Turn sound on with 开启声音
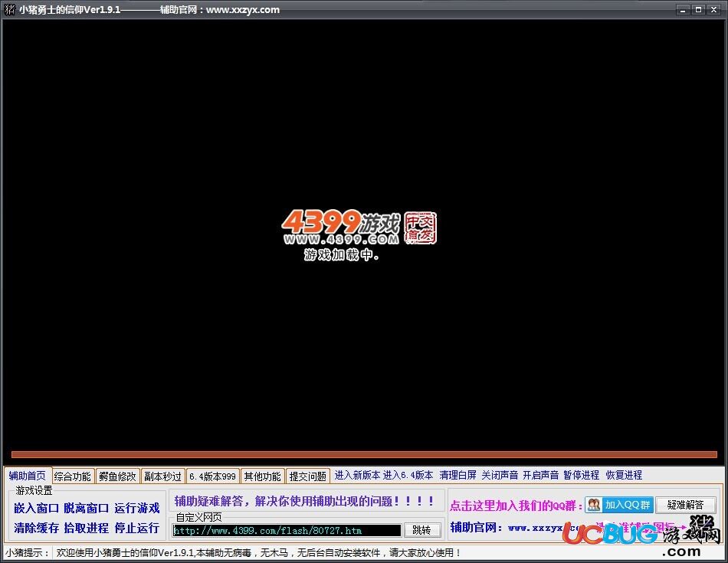The height and width of the screenshot is (563, 728). point(541,475)
